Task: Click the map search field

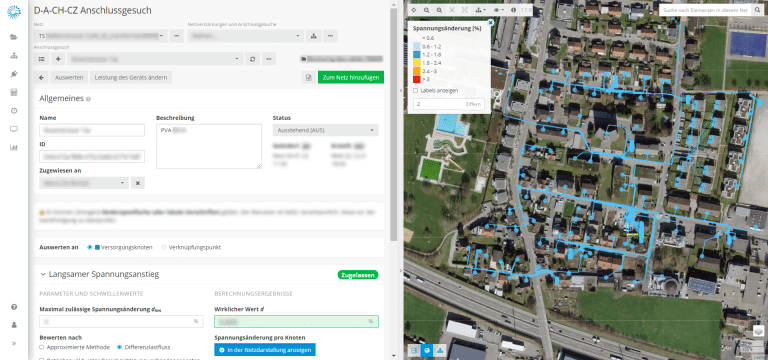Action: (x=706, y=10)
